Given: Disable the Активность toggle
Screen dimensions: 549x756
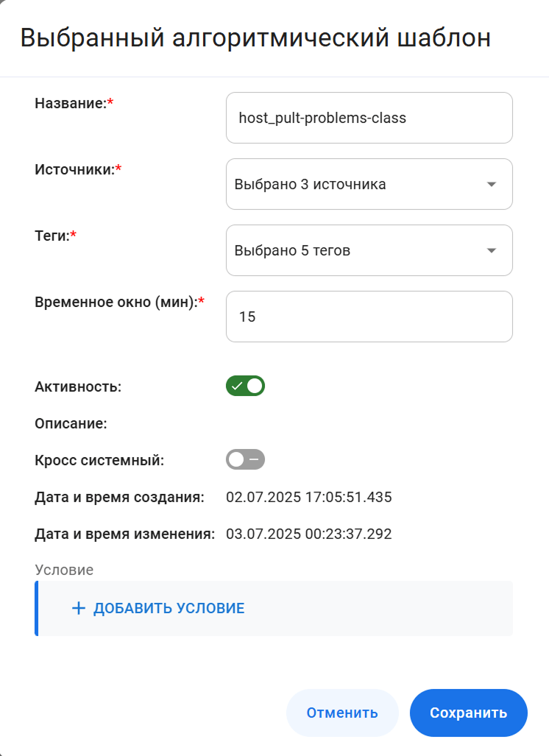Looking at the screenshot, I should click(x=245, y=386).
